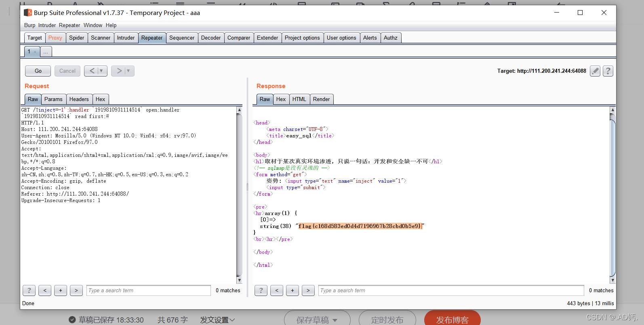Switch to the Proxy tab
The height and width of the screenshot is (325, 644).
pyautogui.click(x=55, y=38)
